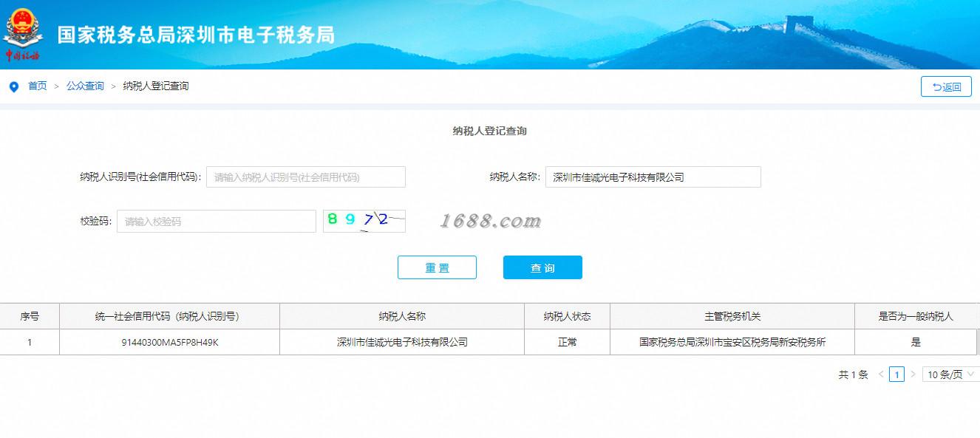This screenshot has height=438, width=980.
Task: Click the 是 general taxpayer cell
Action: pyautogui.click(x=916, y=342)
